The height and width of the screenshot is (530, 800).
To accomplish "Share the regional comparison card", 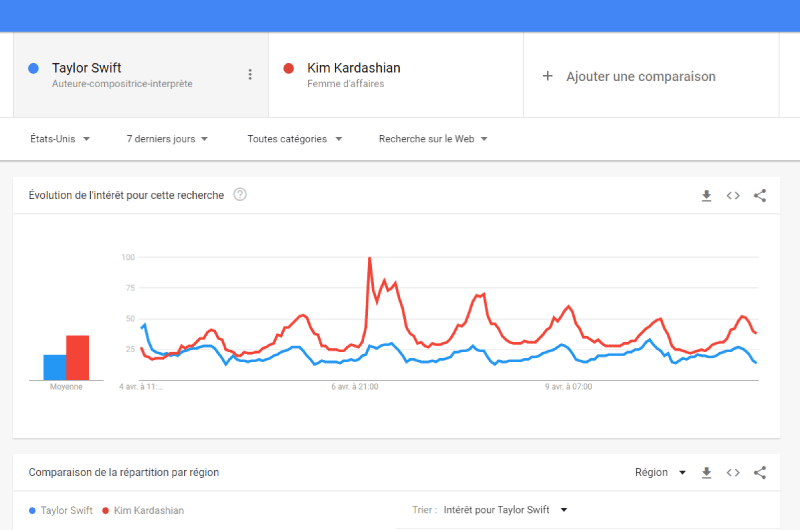I will click(760, 473).
